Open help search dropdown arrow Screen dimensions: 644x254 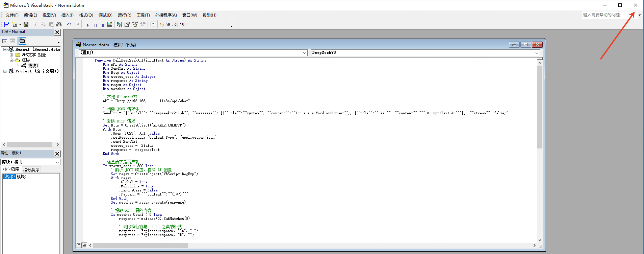640,15
